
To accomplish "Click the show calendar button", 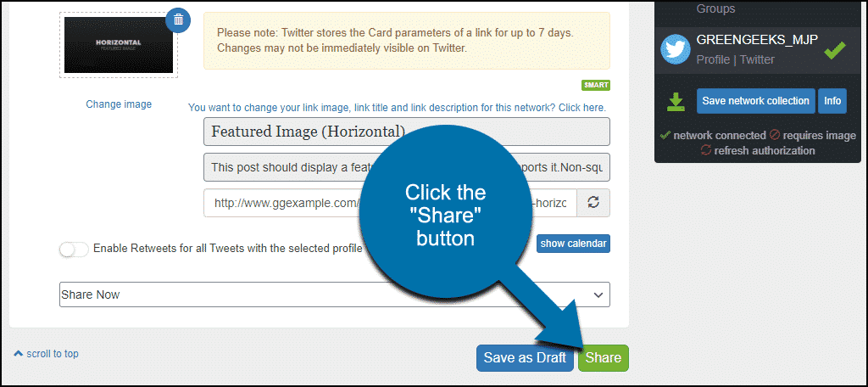I will (573, 244).
